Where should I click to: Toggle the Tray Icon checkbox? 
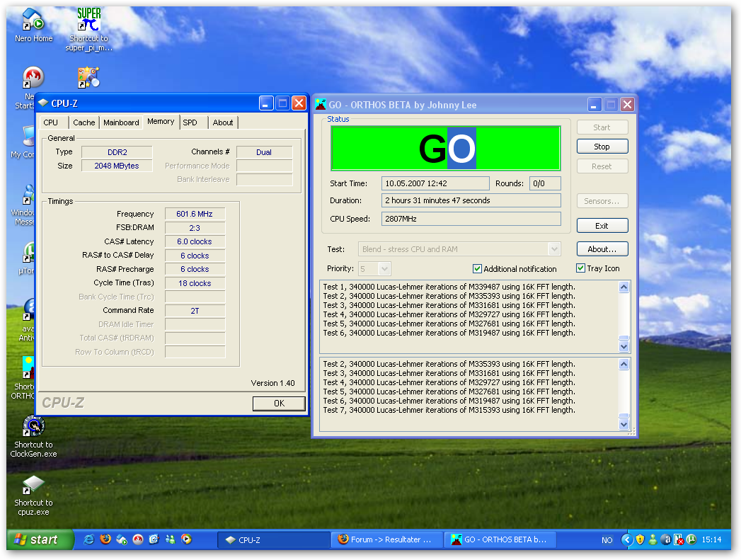coord(581,268)
